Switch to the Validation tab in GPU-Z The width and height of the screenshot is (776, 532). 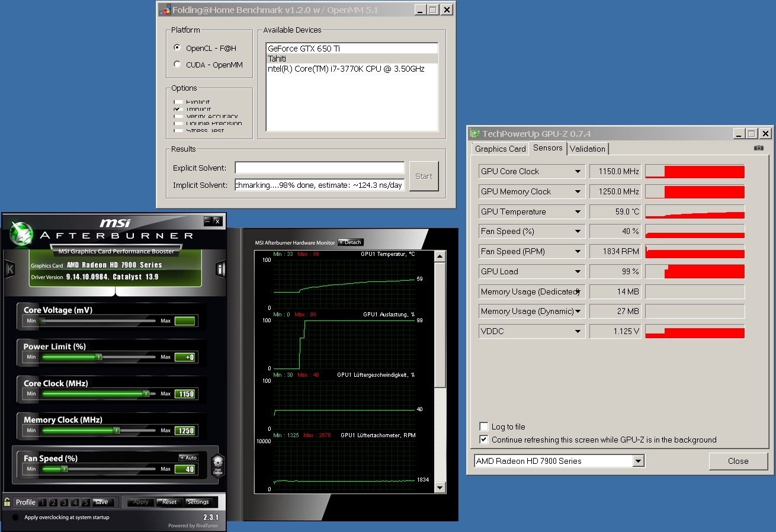(x=588, y=149)
